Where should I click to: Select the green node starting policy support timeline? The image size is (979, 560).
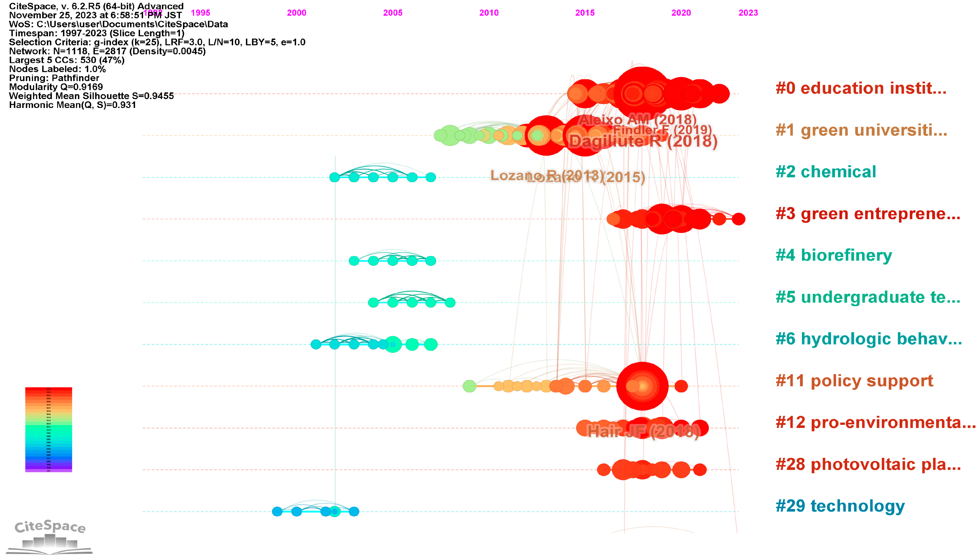(x=469, y=386)
